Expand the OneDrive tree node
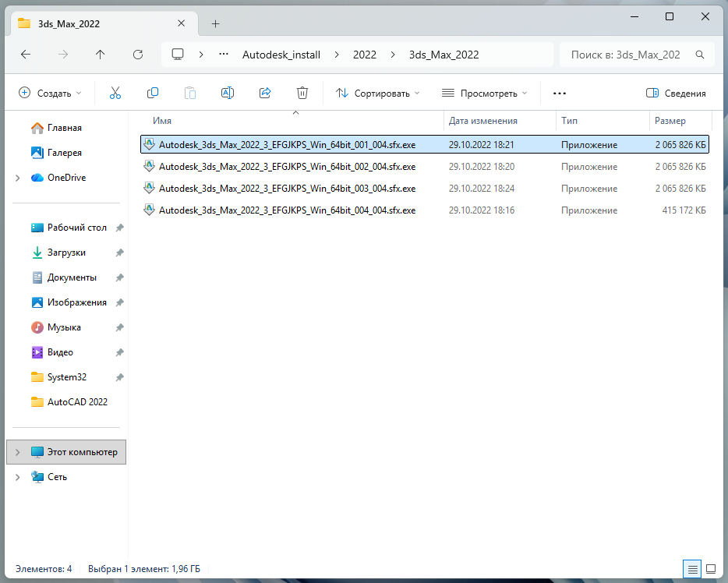 click(18, 178)
